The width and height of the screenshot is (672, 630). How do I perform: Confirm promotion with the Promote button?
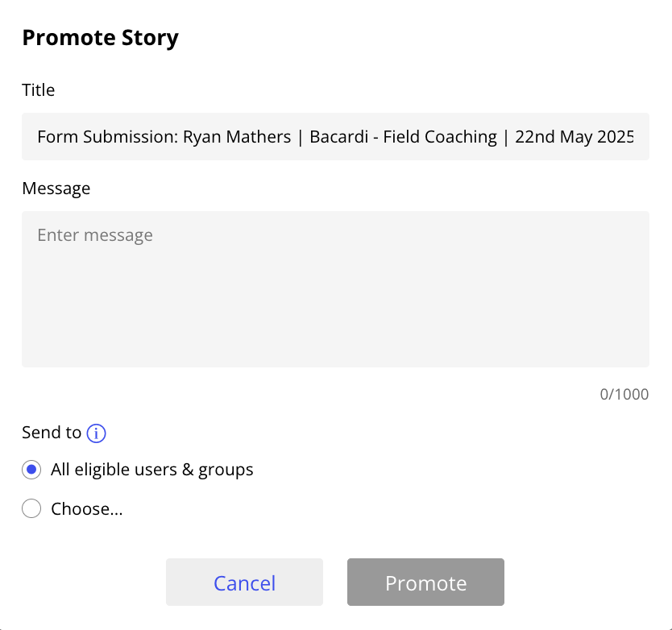(425, 582)
